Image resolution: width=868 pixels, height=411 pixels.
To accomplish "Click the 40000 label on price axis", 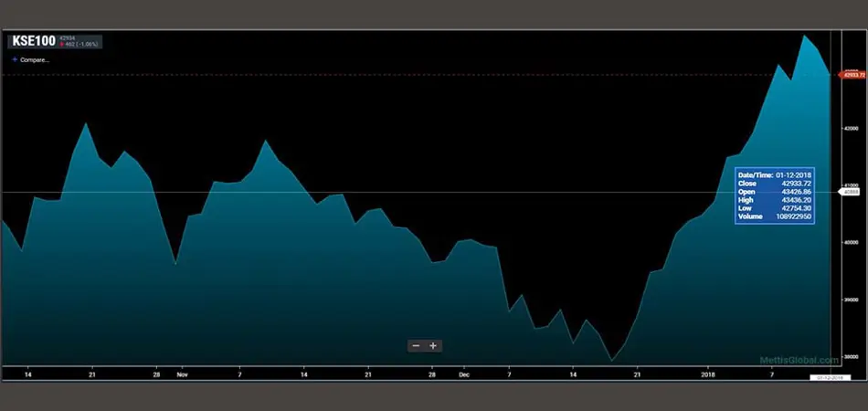I will (852, 243).
